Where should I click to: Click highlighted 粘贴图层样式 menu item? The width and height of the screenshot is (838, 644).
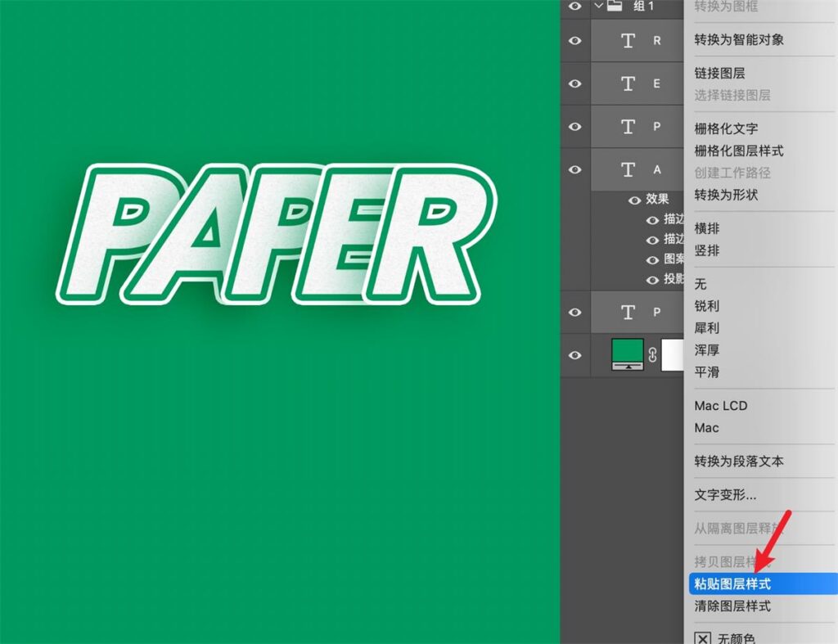(764, 583)
